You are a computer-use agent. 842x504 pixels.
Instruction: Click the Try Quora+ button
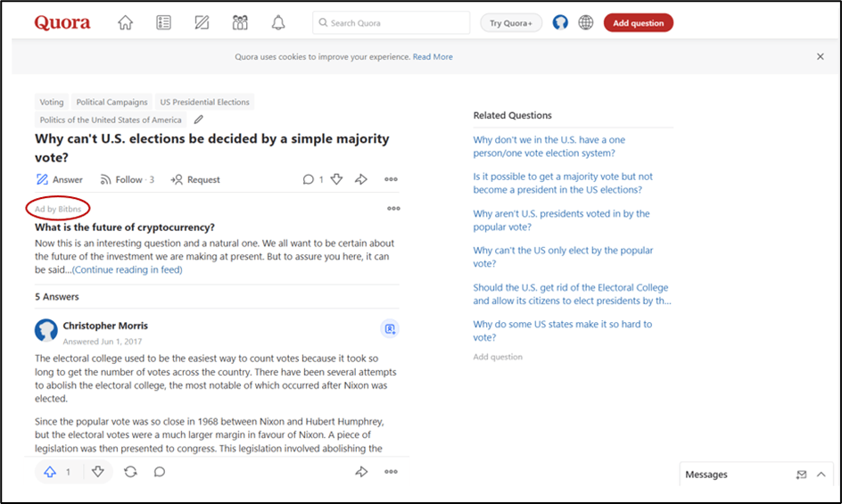click(x=511, y=23)
